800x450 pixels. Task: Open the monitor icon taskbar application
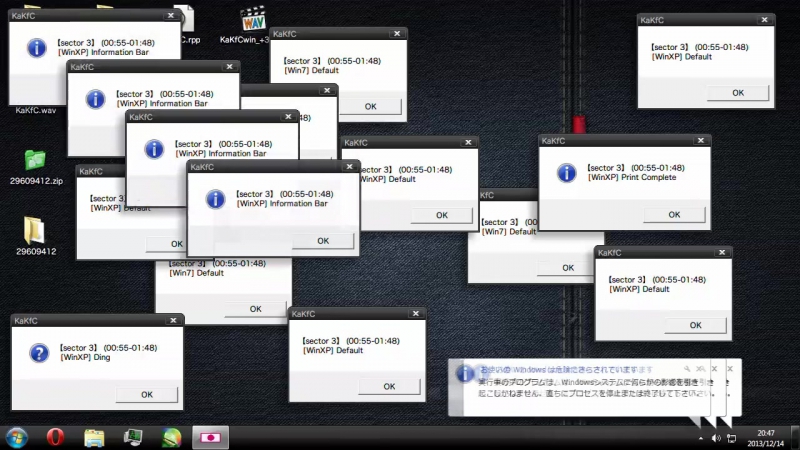tap(133, 438)
